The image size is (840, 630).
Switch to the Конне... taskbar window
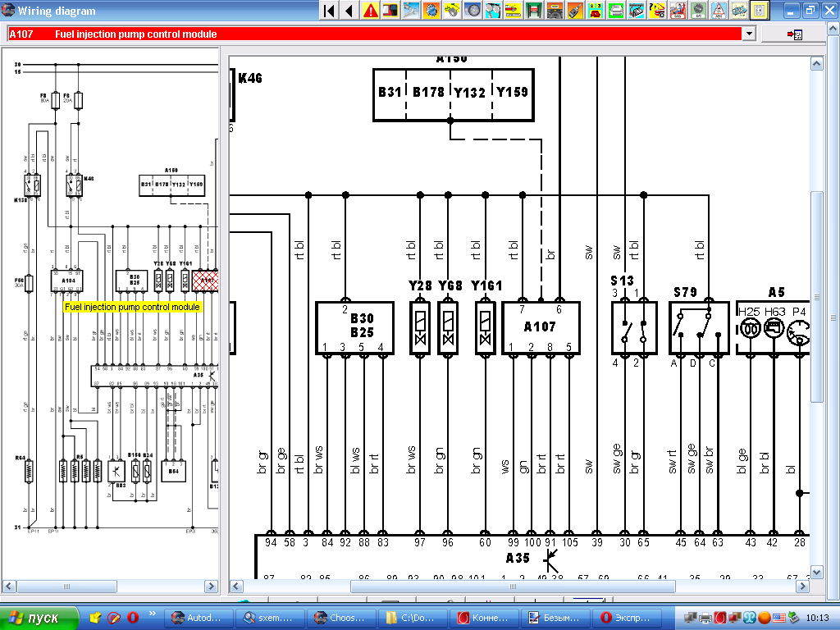point(484,618)
